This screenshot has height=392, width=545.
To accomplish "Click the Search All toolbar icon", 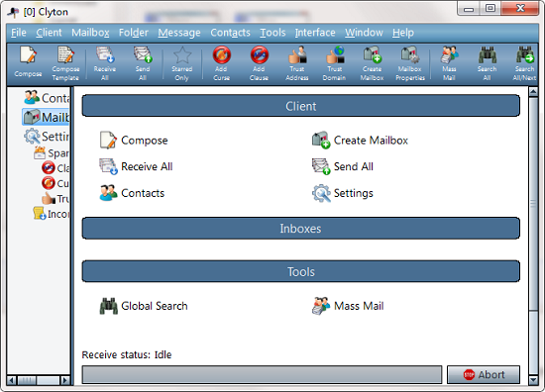I will pyautogui.click(x=487, y=63).
